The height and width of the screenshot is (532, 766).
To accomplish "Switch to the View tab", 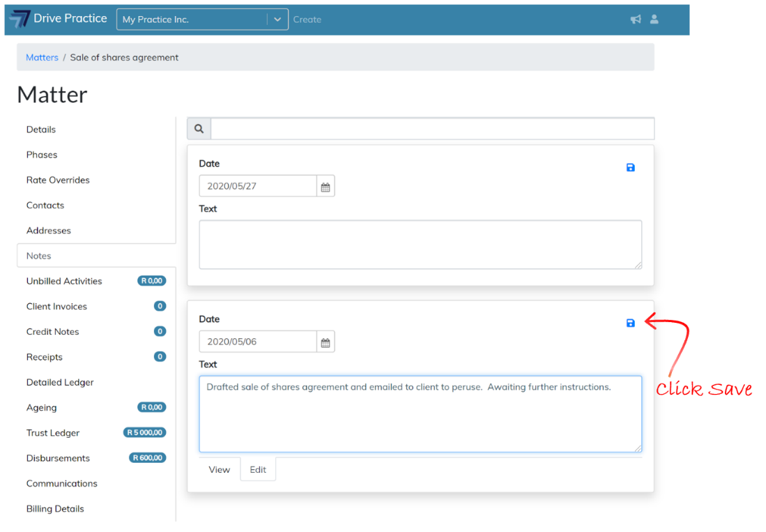I will [x=219, y=469].
